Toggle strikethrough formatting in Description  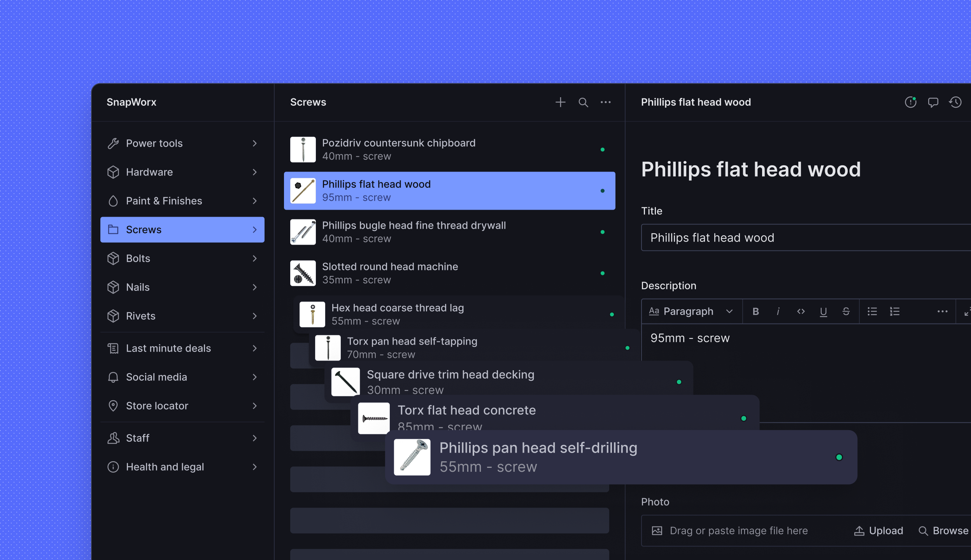pos(846,311)
